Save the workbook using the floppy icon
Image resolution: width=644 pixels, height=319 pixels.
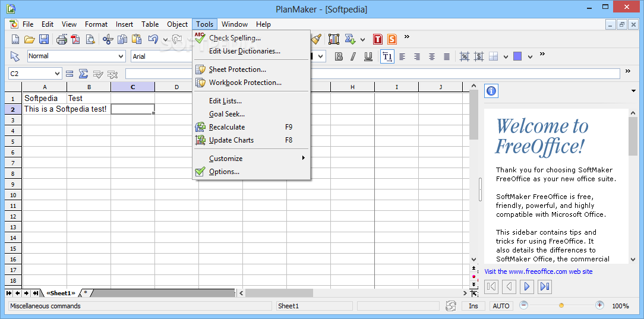point(44,39)
